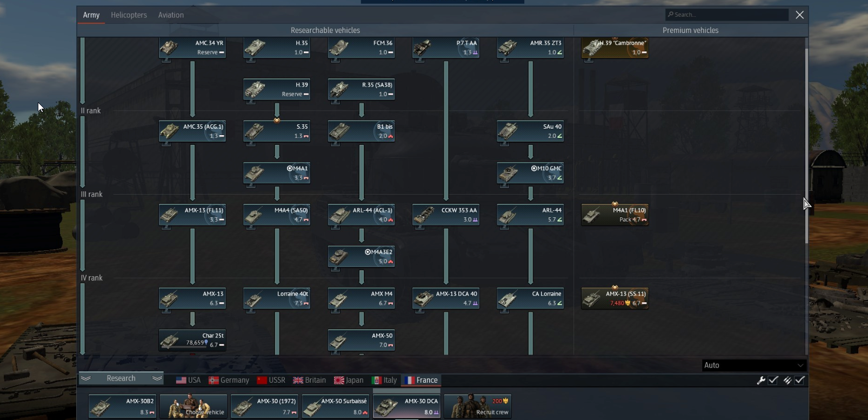The image size is (868, 420).
Task: Select the AMR.35 ZT3 vehicle card
Action: (530, 48)
